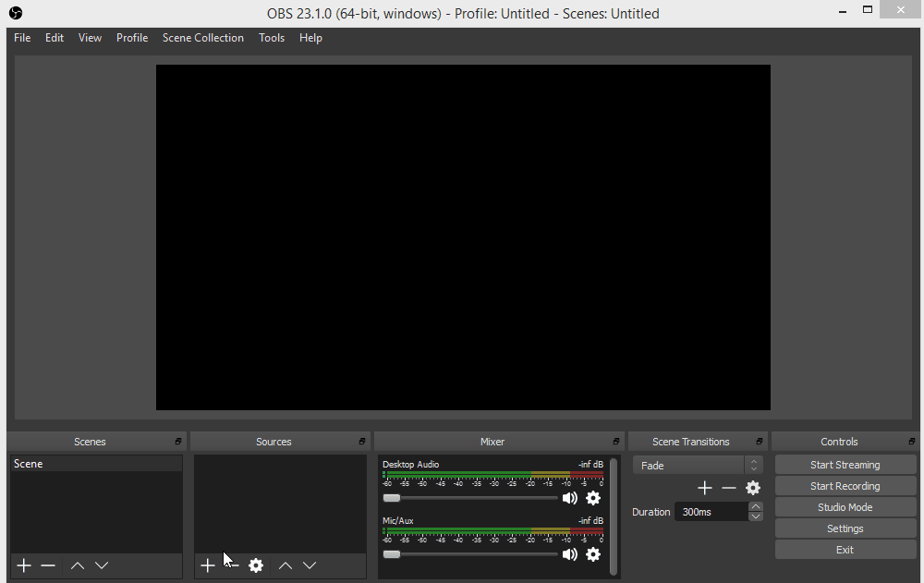Open the File menu
The height and width of the screenshot is (583, 924).
coord(22,38)
